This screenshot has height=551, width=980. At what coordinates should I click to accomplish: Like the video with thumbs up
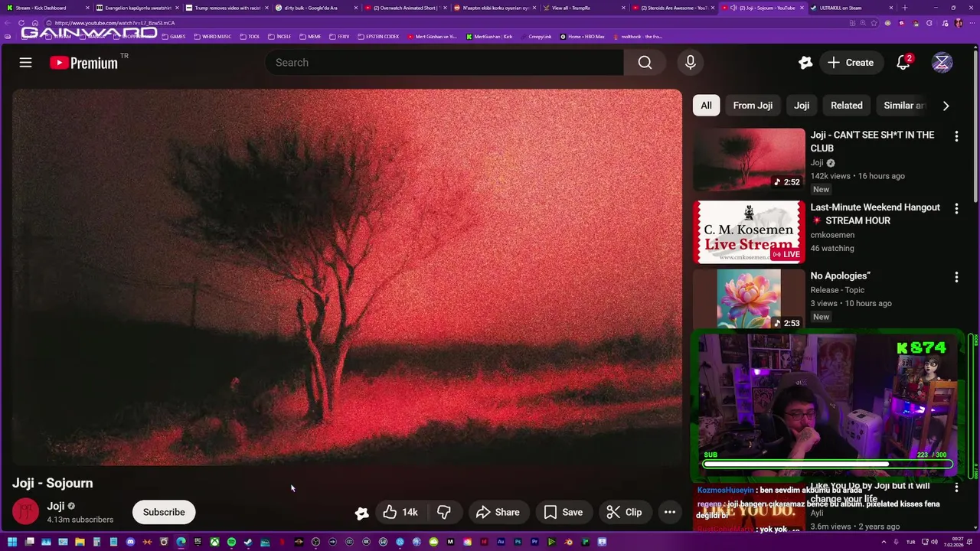point(400,512)
